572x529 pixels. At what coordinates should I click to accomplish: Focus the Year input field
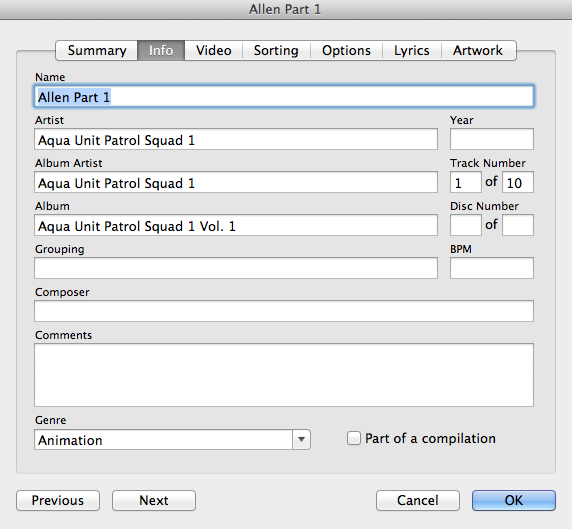point(492,139)
